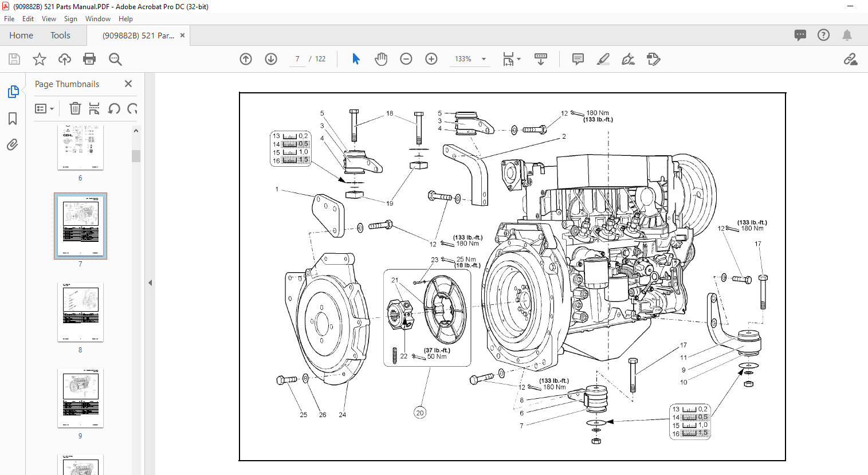This screenshot has height=475, width=868.
Task: Select page 7 thumbnail
Action: (x=80, y=226)
